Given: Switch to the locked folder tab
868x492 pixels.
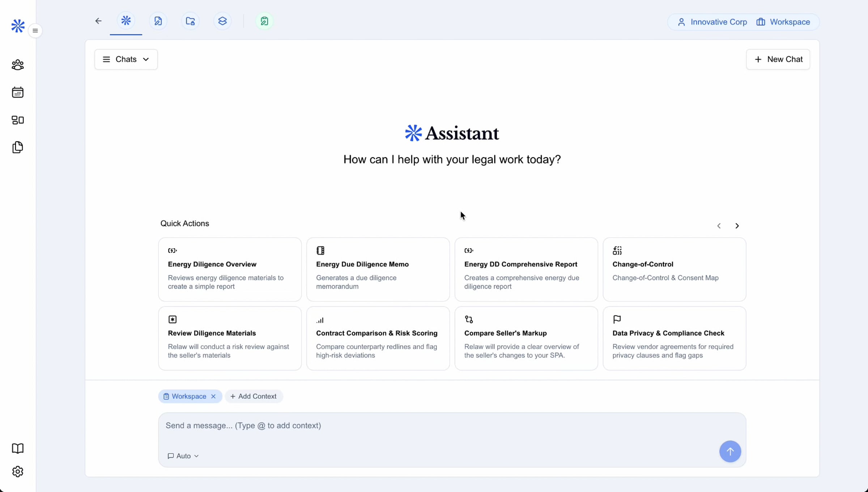Looking at the screenshot, I should click(x=190, y=21).
